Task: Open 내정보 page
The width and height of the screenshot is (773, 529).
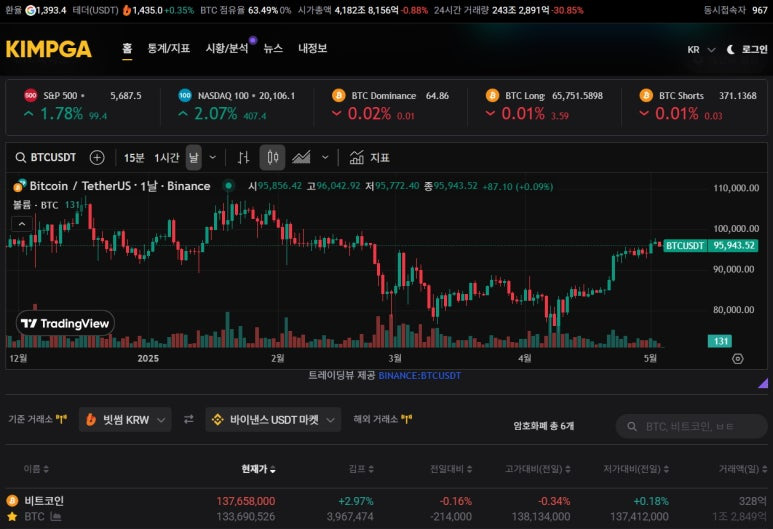Action: click(313, 48)
